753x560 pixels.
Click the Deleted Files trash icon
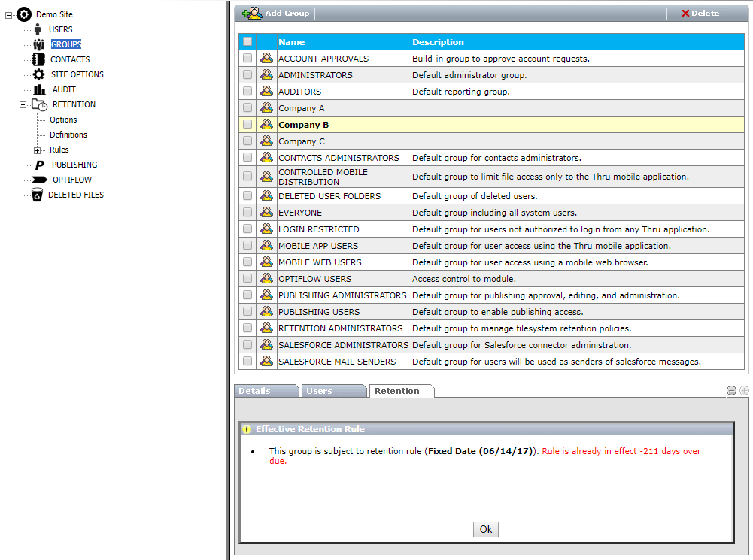point(37,195)
